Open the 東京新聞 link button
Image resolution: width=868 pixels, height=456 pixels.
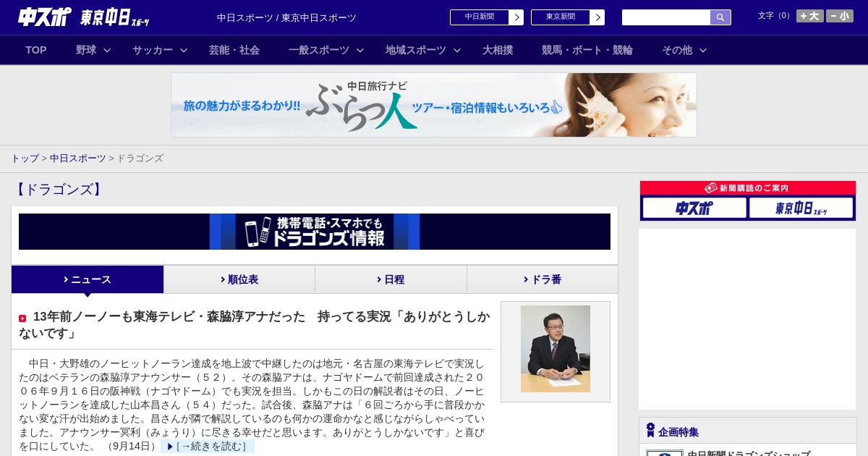(568, 17)
